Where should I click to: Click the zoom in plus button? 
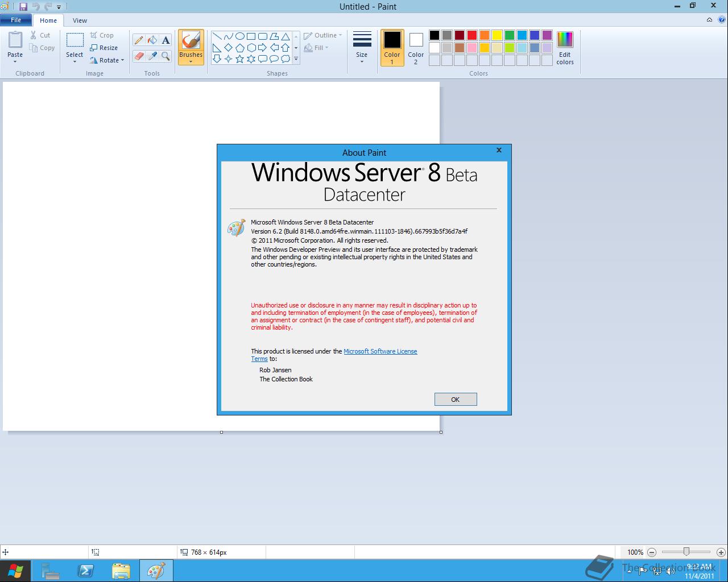pyautogui.click(x=721, y=552)
